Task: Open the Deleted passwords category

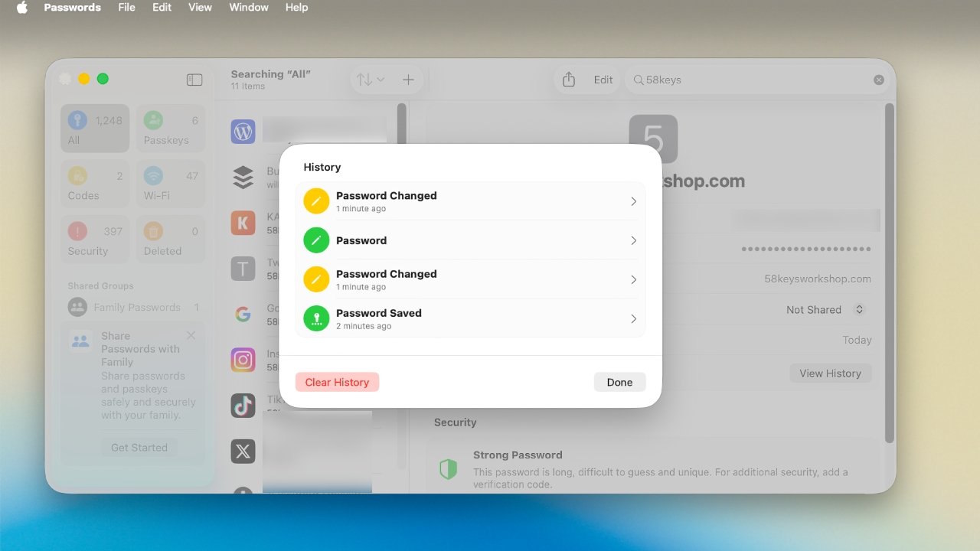Action: pos(170,239)
